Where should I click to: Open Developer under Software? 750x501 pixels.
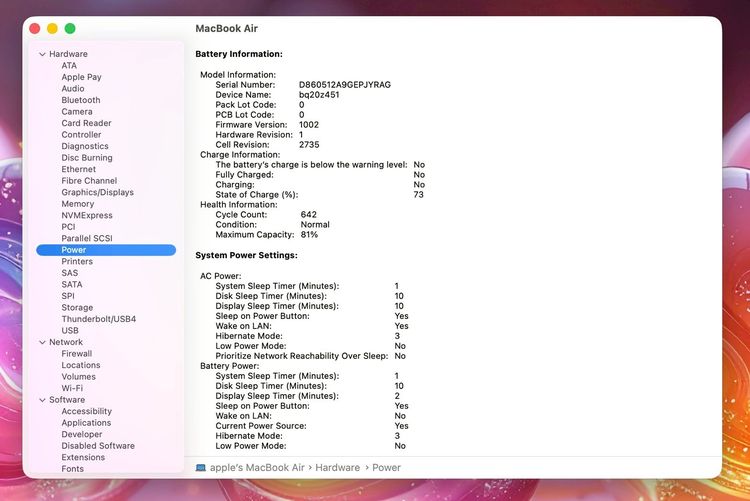(x=82, y=434)
